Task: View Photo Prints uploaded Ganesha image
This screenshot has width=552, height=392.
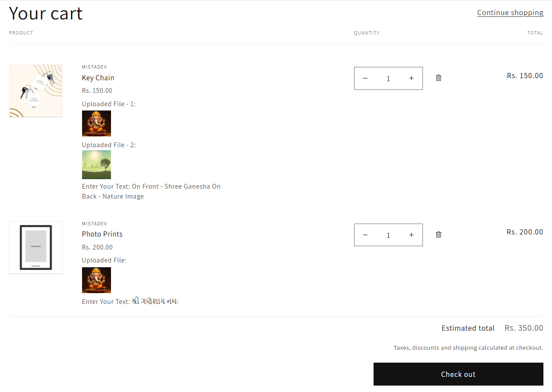Action: (x=96, y=280)
